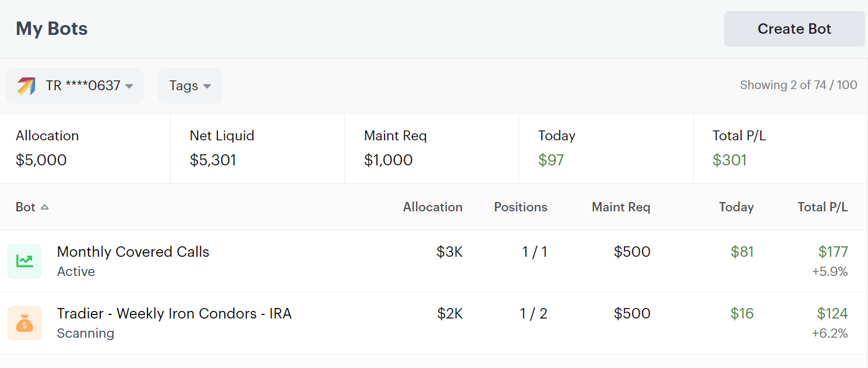Click the My Bots page heading
Viewport: 868px width, 368px height.
[x=52, y=29]
